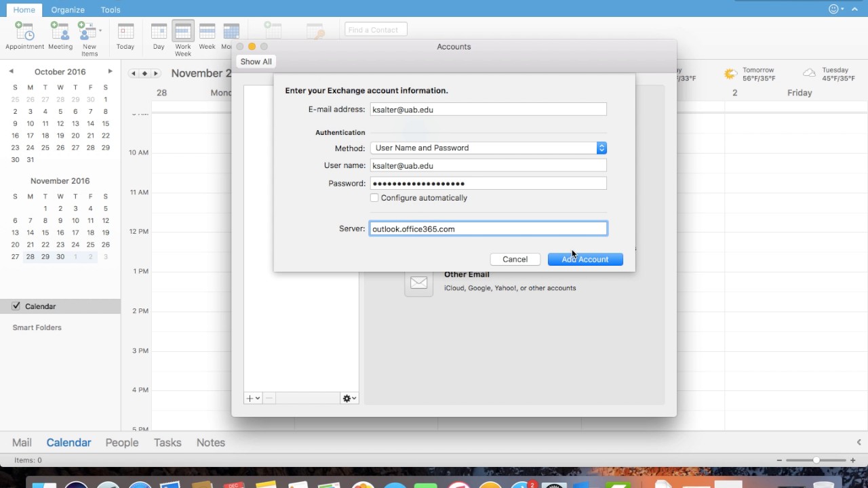Click Cancel in Exchange account dialog

pos(515,260)
